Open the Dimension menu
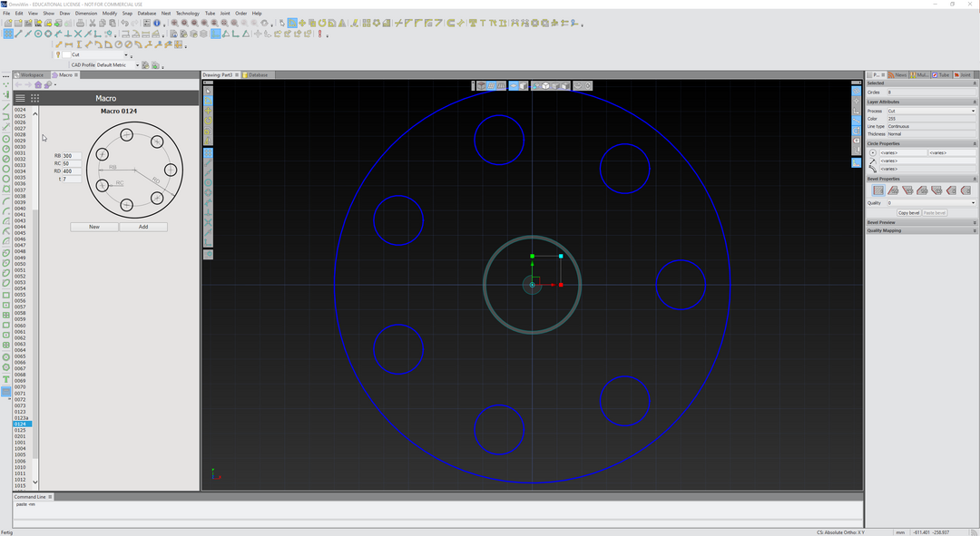The width and height of the screenshot is (980, 536). [x=85, y=13]
